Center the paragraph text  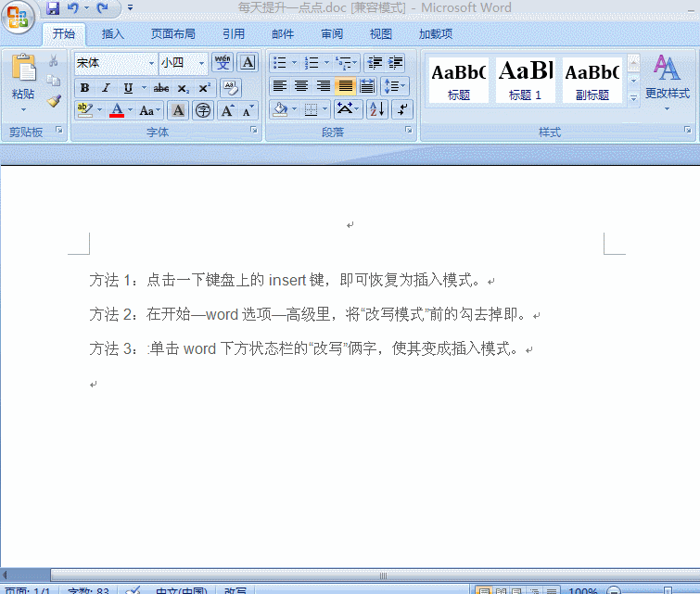point(301,85)
